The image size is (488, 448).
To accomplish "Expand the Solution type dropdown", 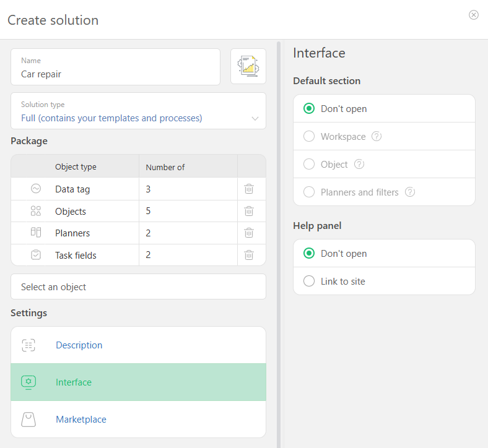I will coord(139,111).
